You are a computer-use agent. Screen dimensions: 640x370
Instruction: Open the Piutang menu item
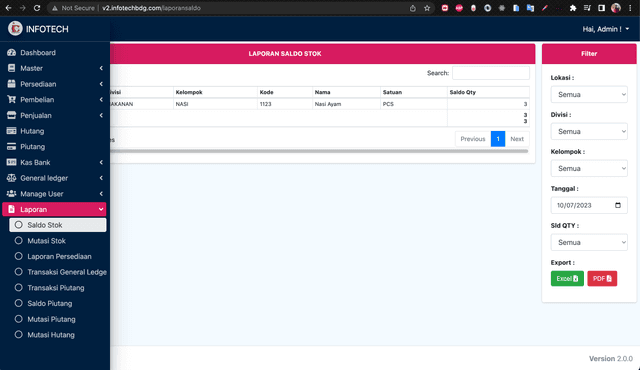click(54, 146)
